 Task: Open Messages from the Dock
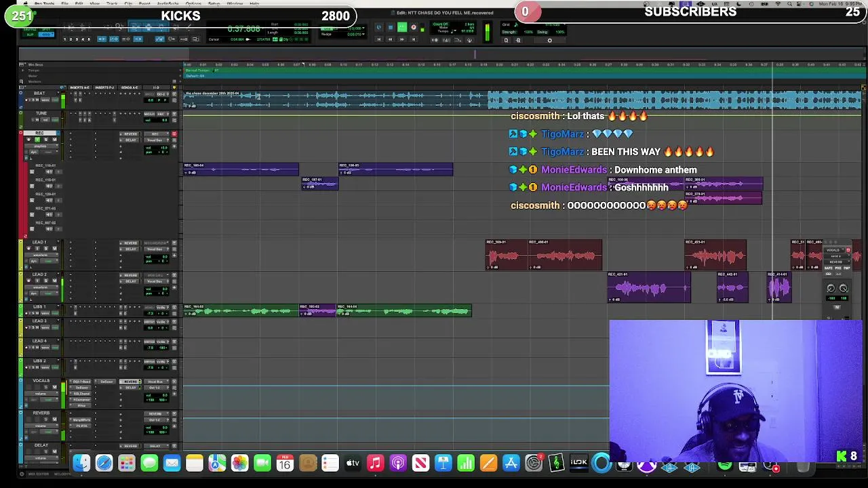click(x=149, y=464)
